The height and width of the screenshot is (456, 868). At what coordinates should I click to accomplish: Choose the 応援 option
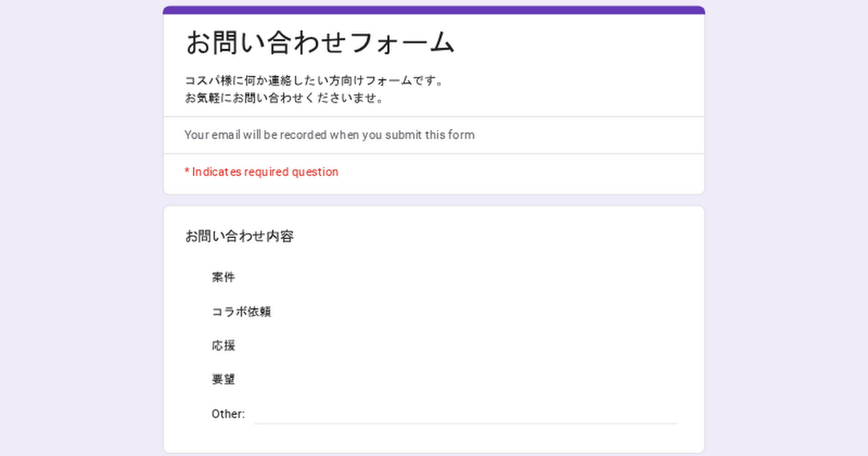[x=224, y=346]
